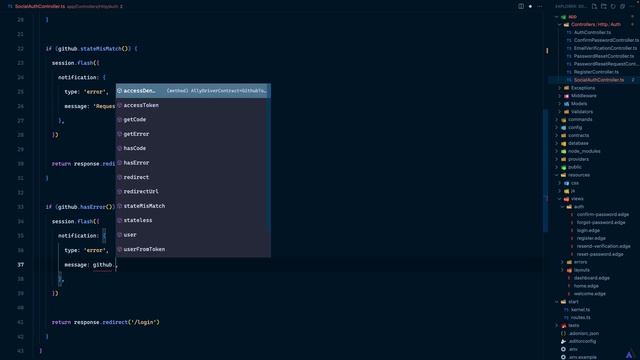
Task: Collapse the app root folder
Action: coord(556,17)
